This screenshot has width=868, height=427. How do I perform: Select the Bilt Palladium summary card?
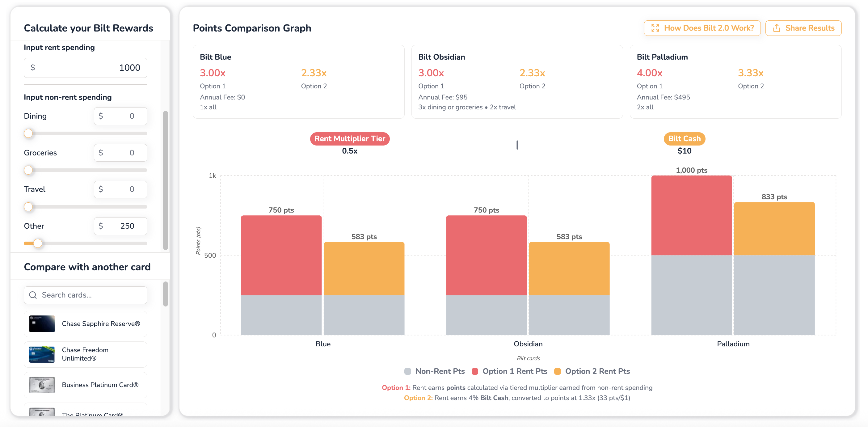[x=735, y=82]
